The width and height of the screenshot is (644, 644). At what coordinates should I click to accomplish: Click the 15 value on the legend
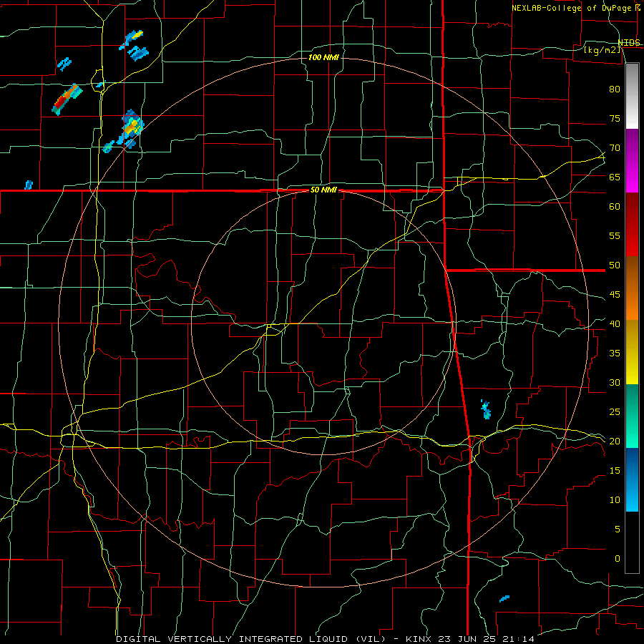click(615, 470)
